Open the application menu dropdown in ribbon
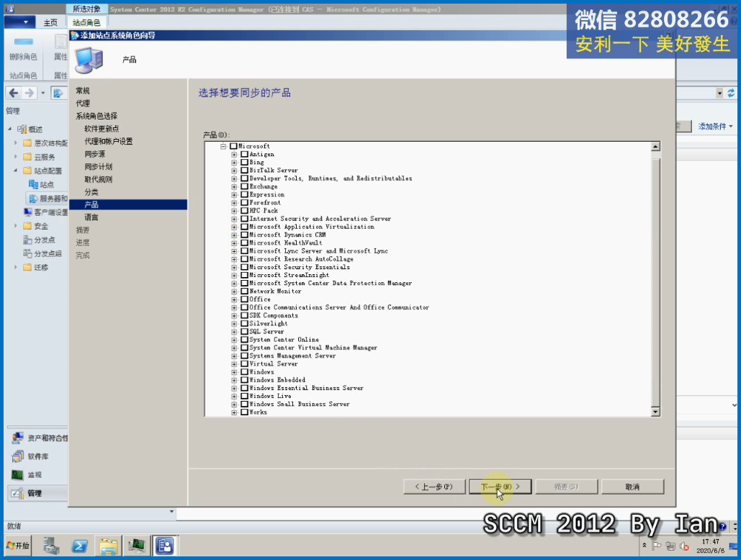The width and height of the screenshot is (741, 560). tap(19, 22)
